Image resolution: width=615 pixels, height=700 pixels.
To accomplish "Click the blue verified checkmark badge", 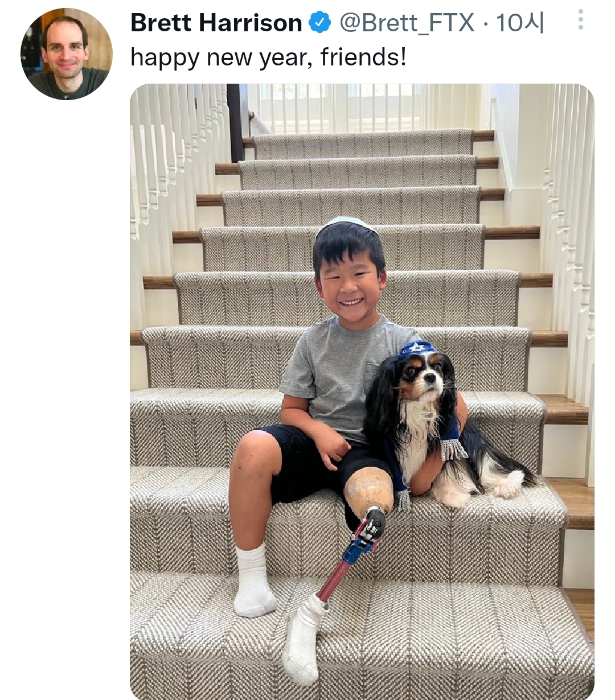I will 319,23.
